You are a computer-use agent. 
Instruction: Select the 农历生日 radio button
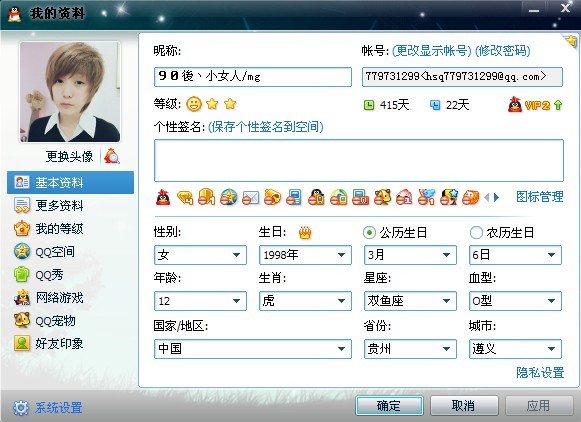click(x=476, y=233)
